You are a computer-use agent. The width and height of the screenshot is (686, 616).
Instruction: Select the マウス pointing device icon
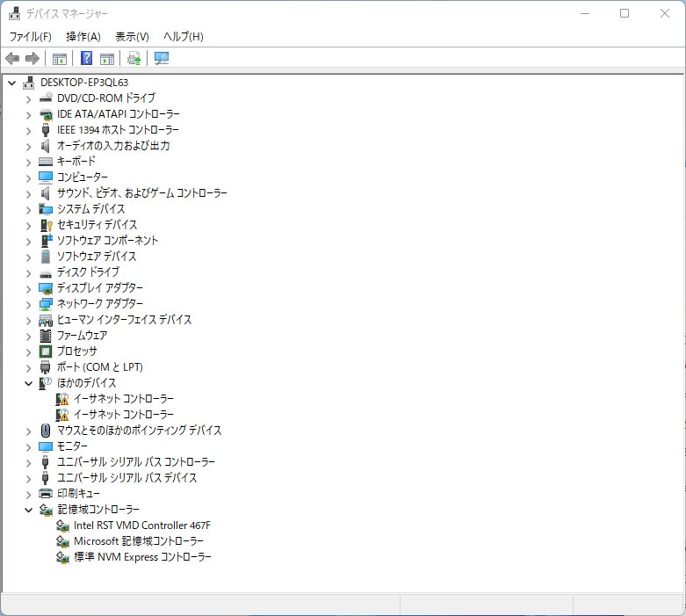coord(46,431)
